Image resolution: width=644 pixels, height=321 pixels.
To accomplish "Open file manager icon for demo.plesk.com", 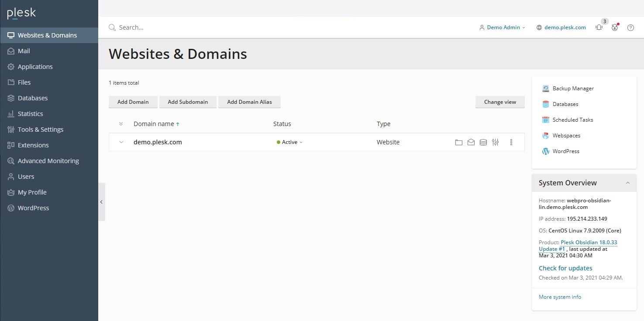I will [x=458, y=142].
